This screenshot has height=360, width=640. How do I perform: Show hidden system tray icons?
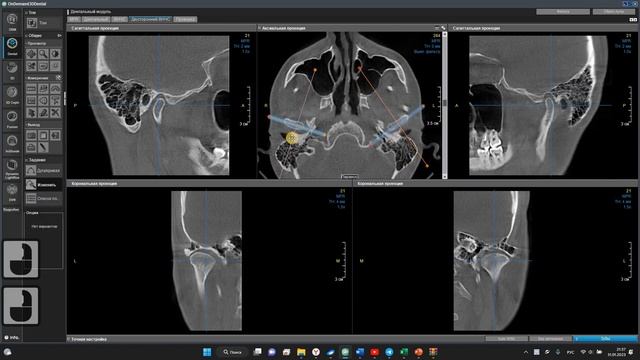point(526,352)
